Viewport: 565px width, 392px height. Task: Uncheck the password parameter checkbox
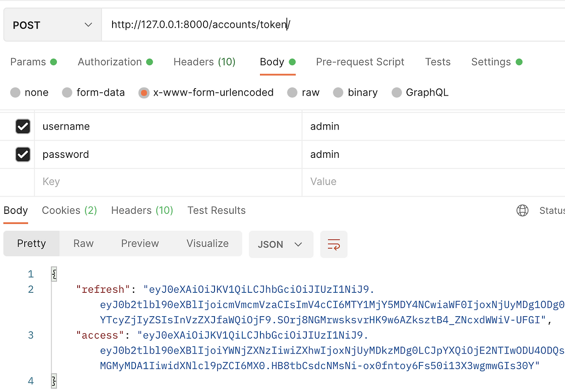point(23,154)
